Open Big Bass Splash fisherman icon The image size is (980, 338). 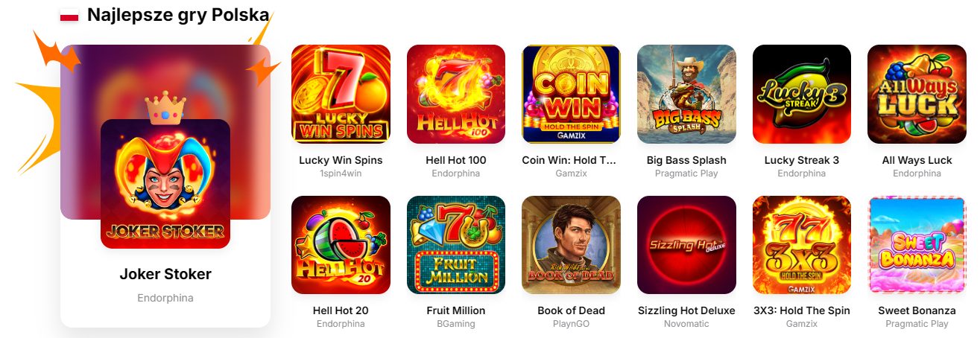click(686, 94)
